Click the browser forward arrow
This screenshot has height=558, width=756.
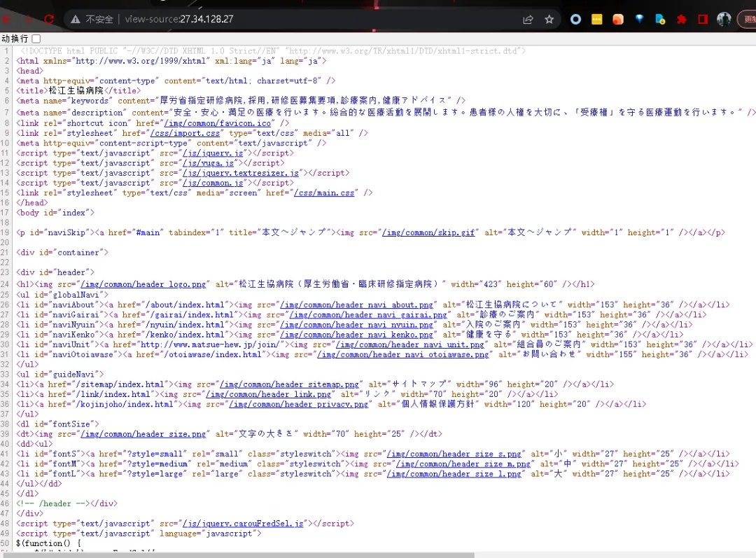28,20
